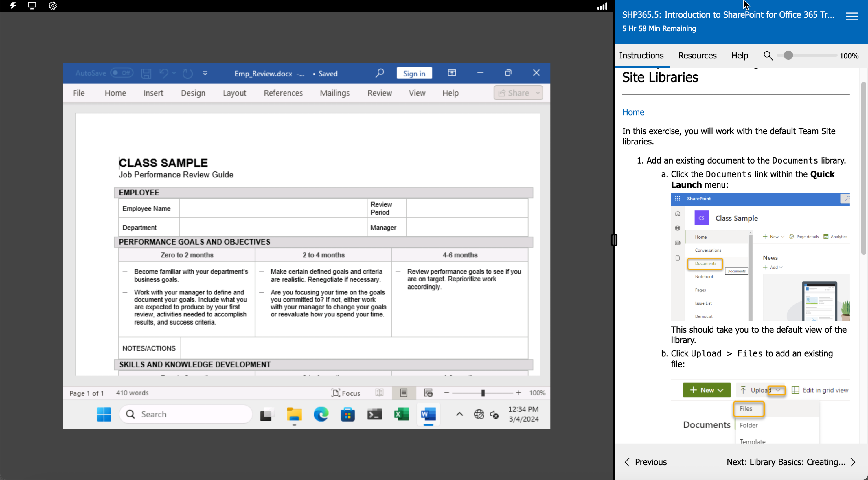The height and width of the screenshot is (480, 868).
Task: Click the signal strength bars icon
Action: (x=602, y=6)
